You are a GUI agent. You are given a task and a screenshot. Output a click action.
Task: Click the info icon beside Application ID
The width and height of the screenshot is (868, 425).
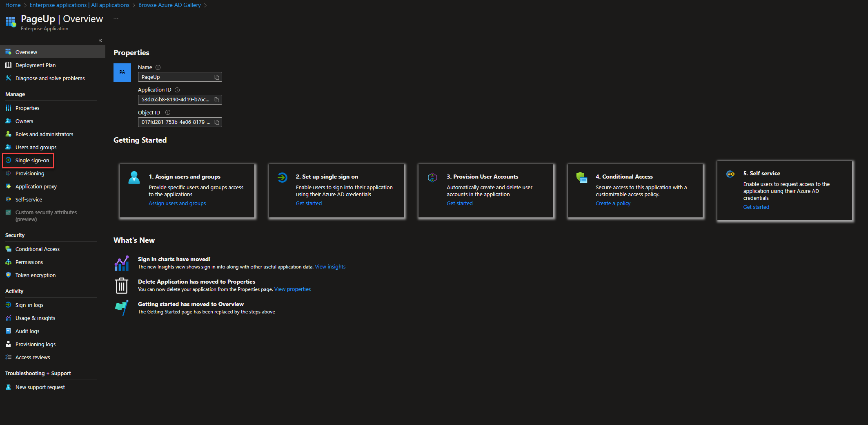[177, 90]
